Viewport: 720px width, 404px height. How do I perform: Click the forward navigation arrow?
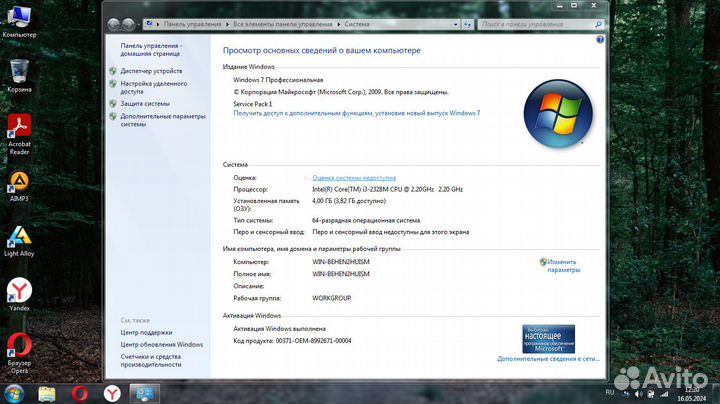[129, 24]
